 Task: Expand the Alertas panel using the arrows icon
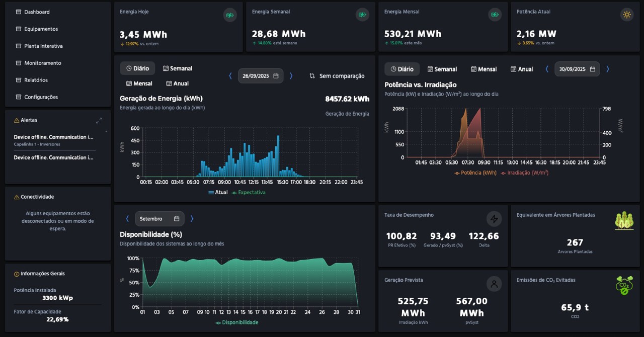click(x=99, y=120)
